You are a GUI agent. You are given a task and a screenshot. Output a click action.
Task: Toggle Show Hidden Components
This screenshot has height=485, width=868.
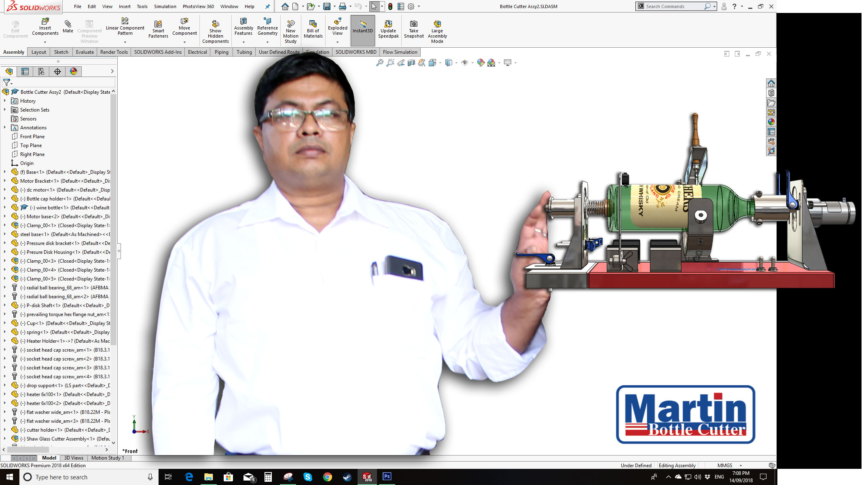click(x=215, y=24)
